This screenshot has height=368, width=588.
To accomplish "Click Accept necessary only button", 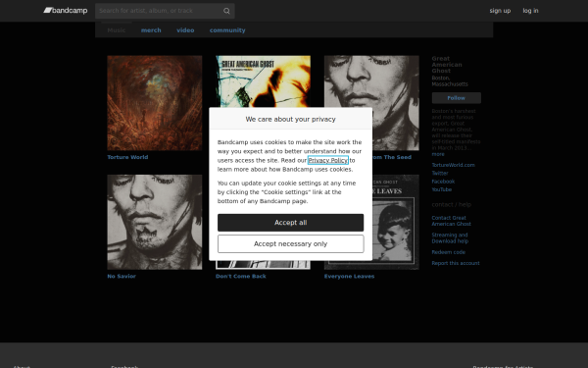I will (x=291, y=244).
